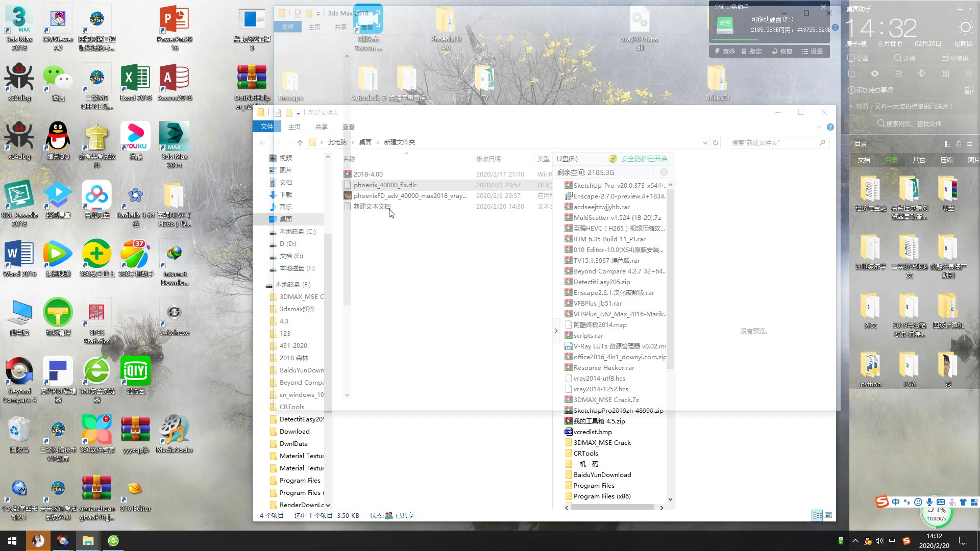Click the Explorer help question-mark icon
Viewport: 980px width, 551px height.
pyautogui.click(x=830, y=127)
